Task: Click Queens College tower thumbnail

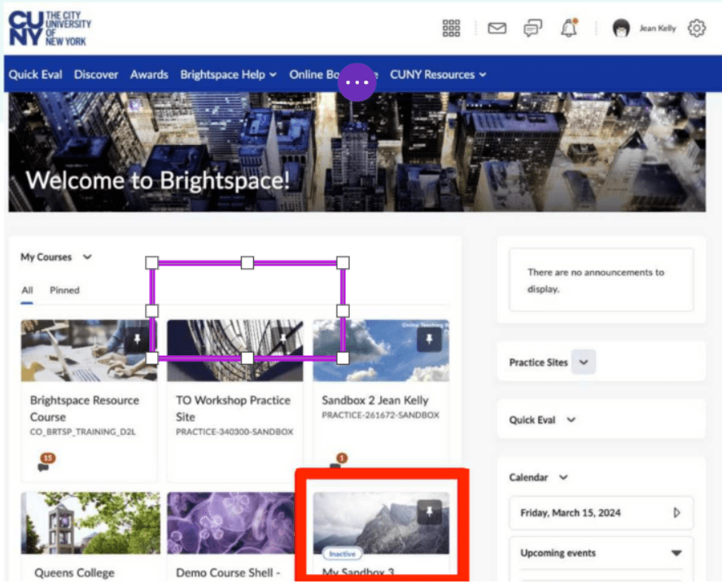Action: coord(90,523)
